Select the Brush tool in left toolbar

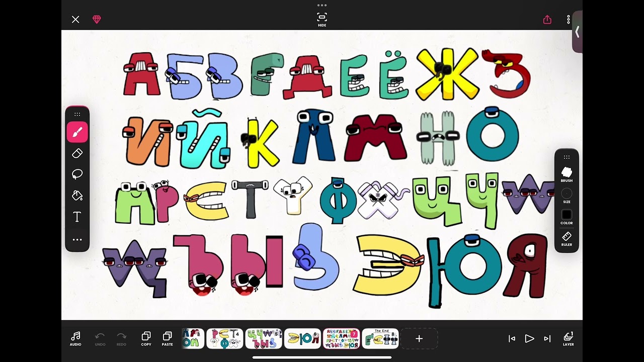tap(77, 132)
